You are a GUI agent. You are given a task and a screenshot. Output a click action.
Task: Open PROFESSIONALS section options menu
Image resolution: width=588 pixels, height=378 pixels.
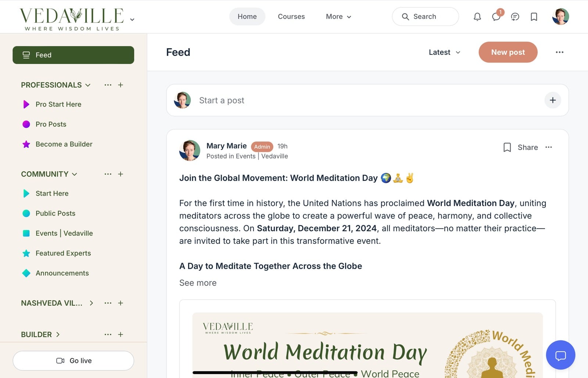pyautogui.click(x=108, y=85)
